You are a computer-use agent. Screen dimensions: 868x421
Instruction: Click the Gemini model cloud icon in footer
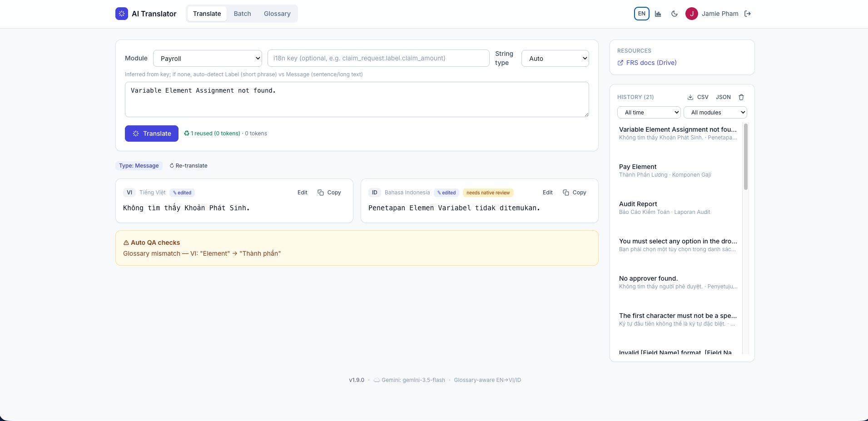pos(377,380)
